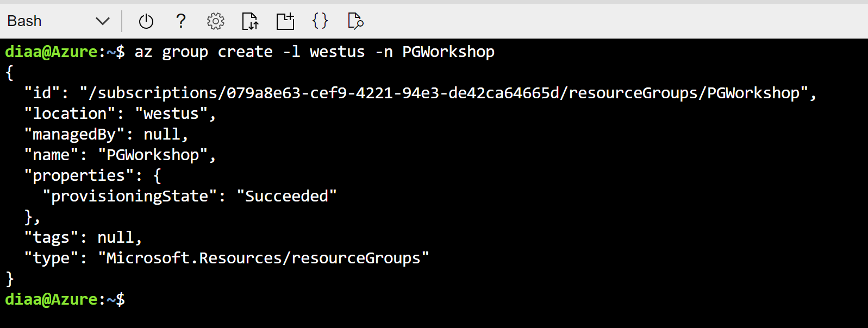
Task: Restart Cloud Shell via the power icon
Action: 145,21
